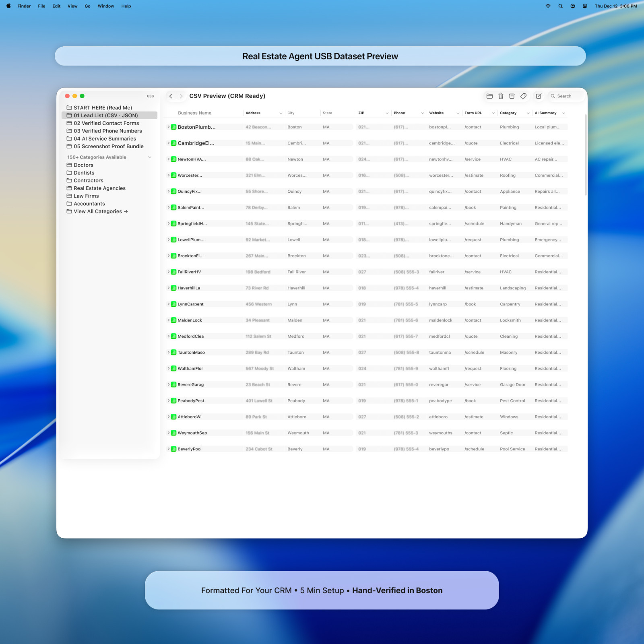The width and height of the screenshot is (644, 644).
Task: Click the View All Categories link
Action: [100, 211]
